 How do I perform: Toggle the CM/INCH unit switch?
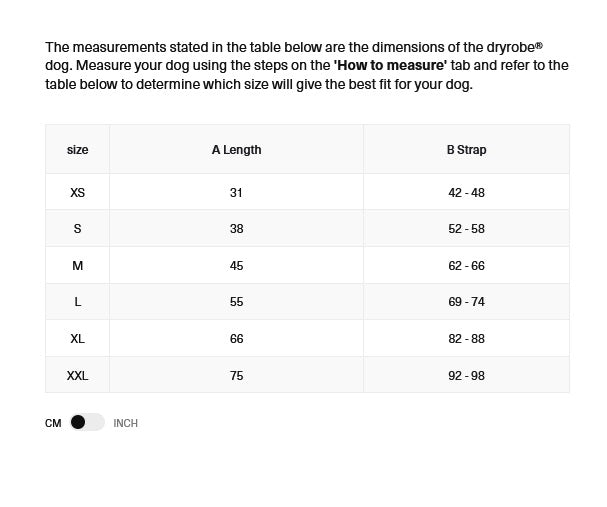pos(87,423)
